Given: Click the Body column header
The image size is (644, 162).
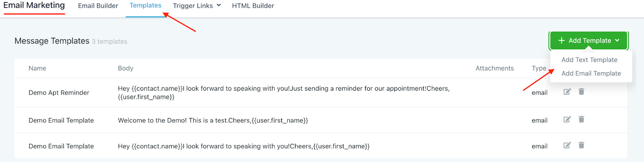Looking at the screenshot, I should tap(126, 69).
